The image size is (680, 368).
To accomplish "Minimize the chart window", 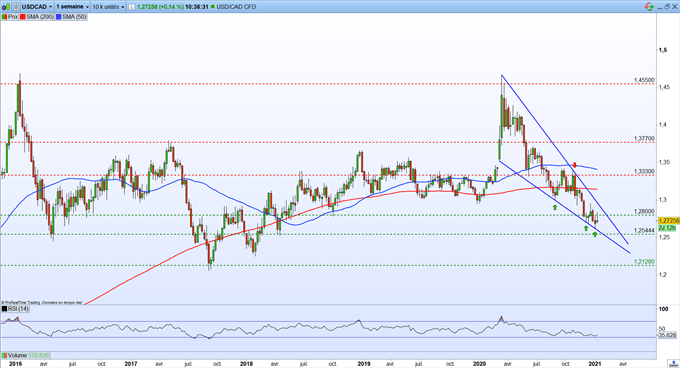I will [660, 7].
